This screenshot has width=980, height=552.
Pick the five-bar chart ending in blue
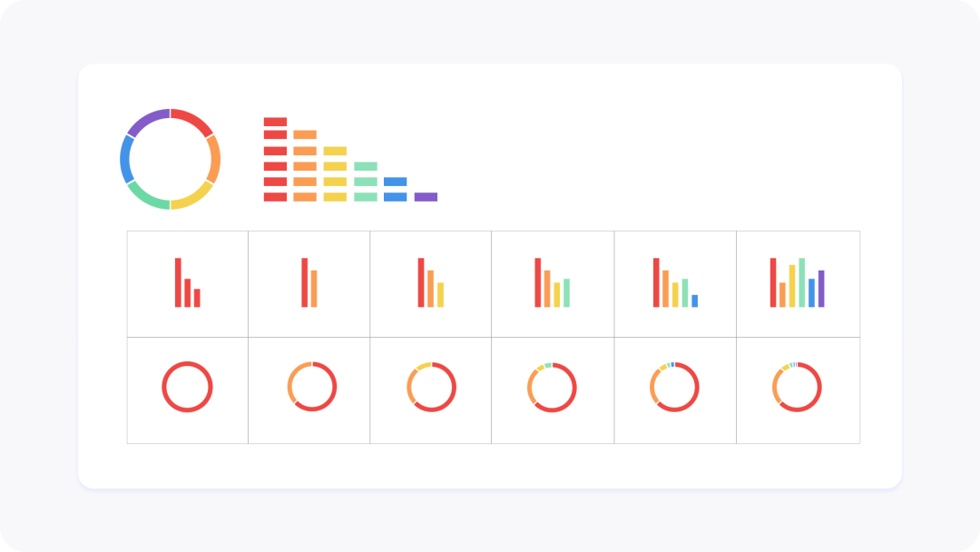click(675, 282)
